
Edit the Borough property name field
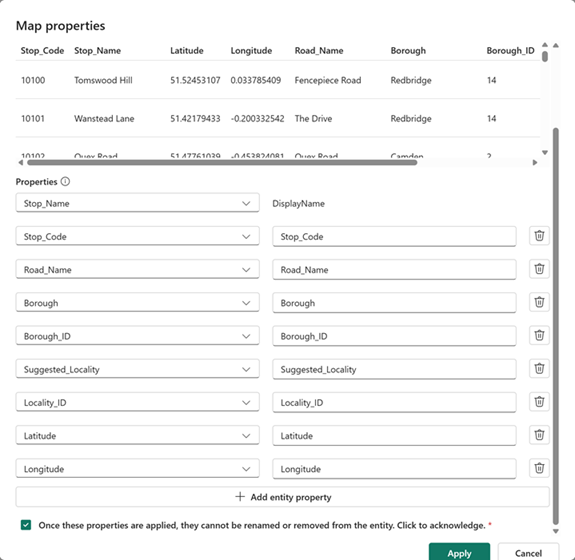pyautogui.click(x=394, y=303)
